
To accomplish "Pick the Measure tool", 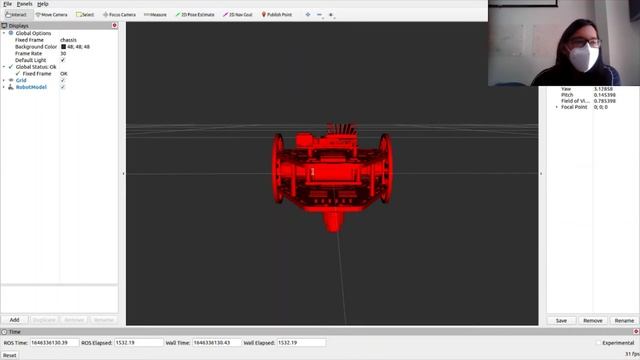I will (155, 15).
